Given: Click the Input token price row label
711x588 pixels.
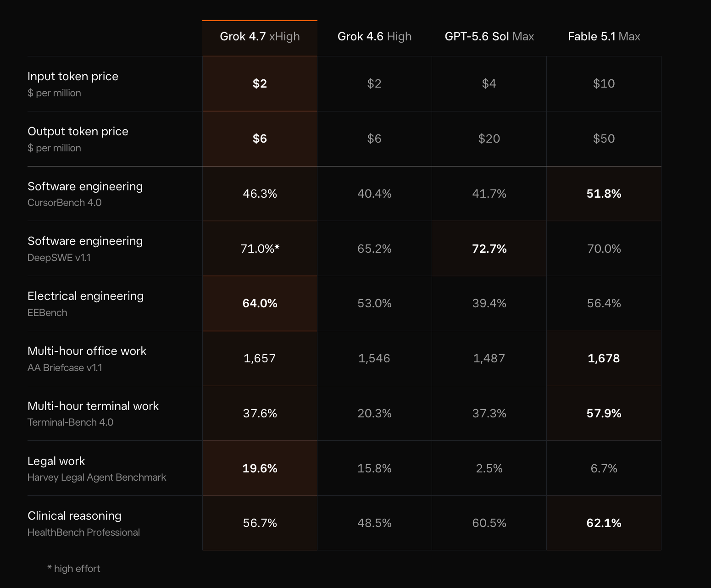Looking at the screenshot, I should 73,76.
